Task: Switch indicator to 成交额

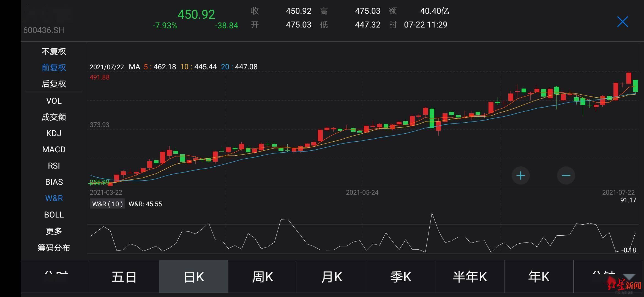Action: pyautogui.click(x=54, y=117)
